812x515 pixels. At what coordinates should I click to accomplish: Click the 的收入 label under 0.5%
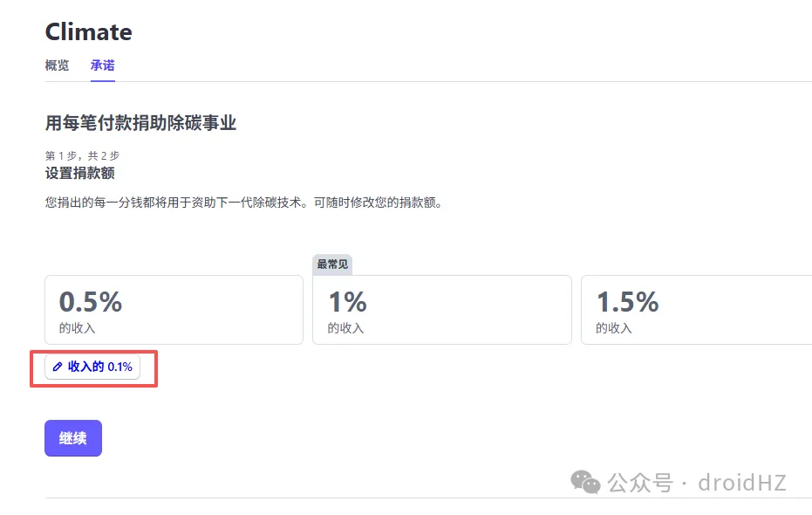coord(77,329)
